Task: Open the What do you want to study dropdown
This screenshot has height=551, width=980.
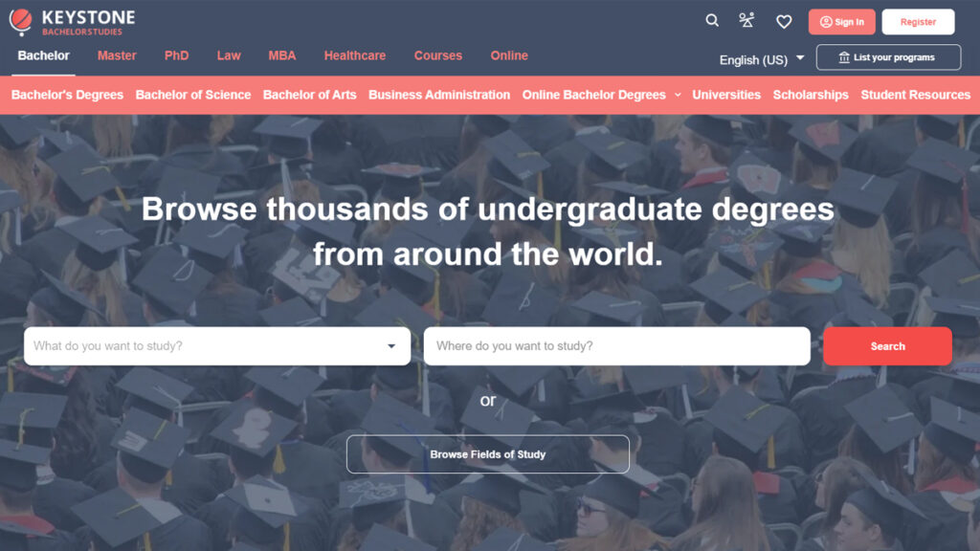Action: 217,346
